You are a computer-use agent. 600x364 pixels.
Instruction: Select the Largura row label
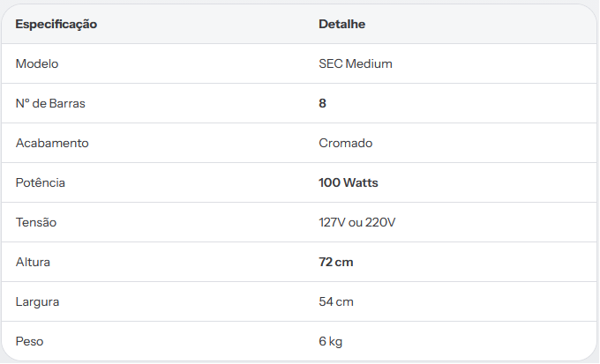coord(37,302)
